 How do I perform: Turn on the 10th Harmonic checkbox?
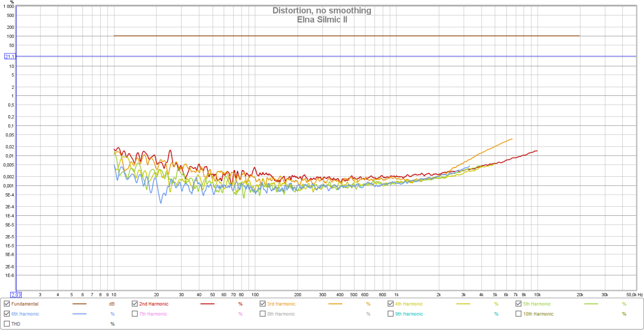(x=519, y=314)
